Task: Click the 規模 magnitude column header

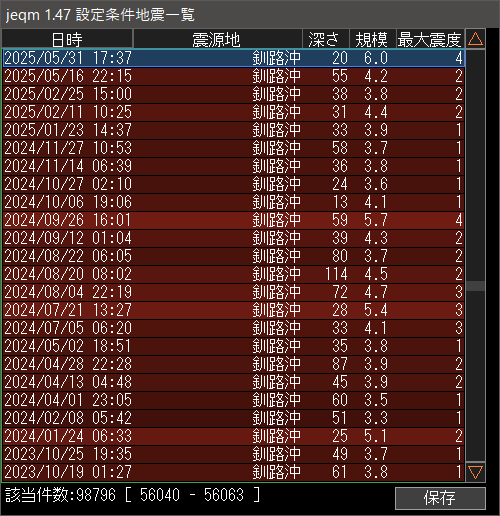Action: [x=372, y=39]
